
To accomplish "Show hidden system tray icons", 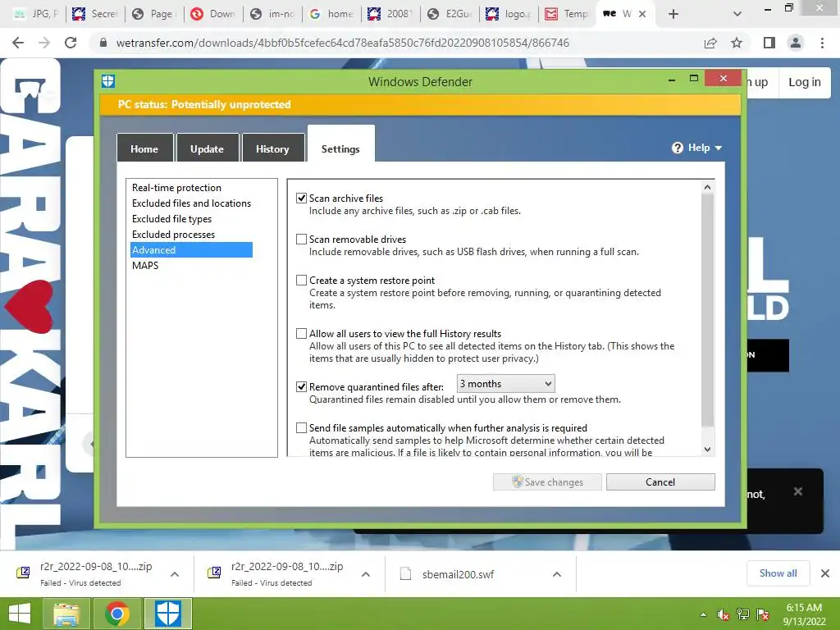I will (703, 614).
